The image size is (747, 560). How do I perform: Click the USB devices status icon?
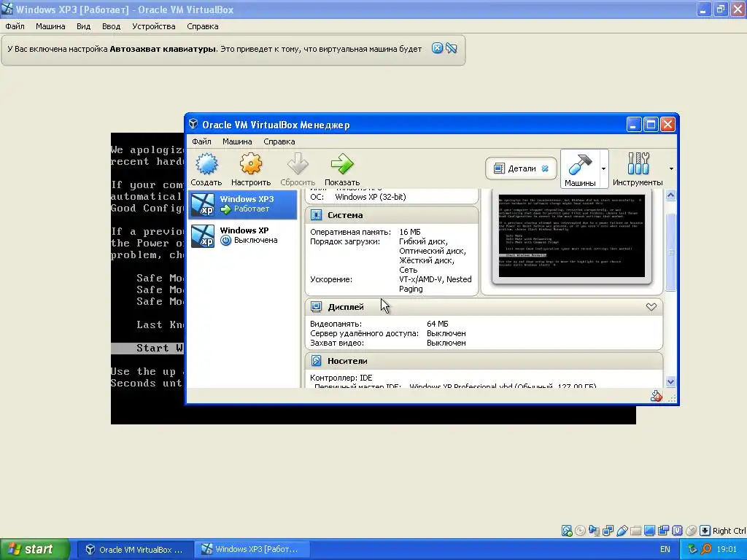pos(622,531)
